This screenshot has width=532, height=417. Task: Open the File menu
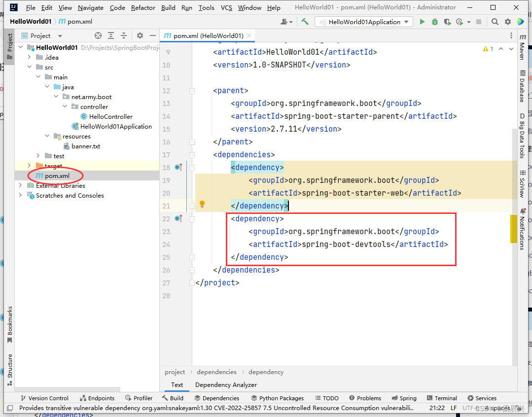[x=31, y=7]
